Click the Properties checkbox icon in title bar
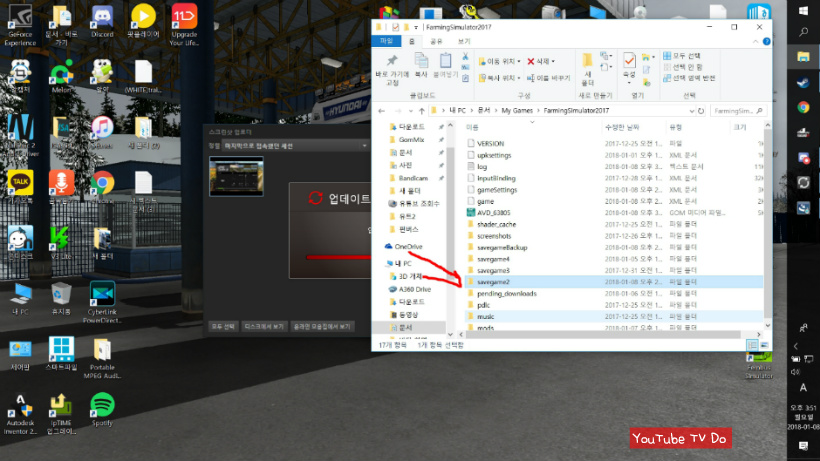This screenshot has width=820, height=461. 395,27
